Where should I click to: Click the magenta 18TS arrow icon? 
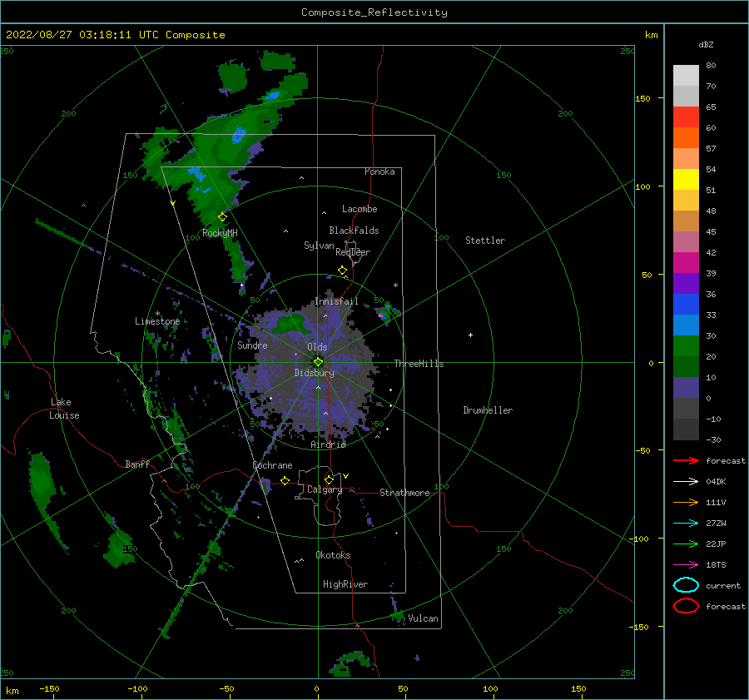[x=686, y=565]
